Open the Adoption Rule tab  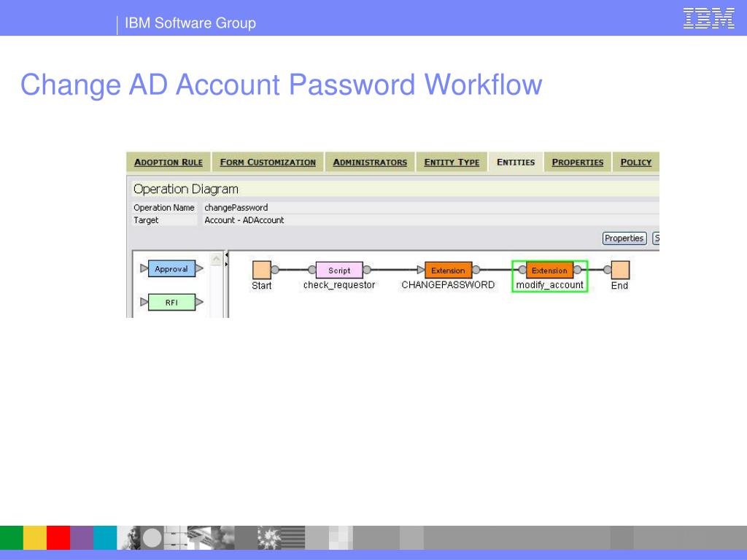[x=169, y=162]
